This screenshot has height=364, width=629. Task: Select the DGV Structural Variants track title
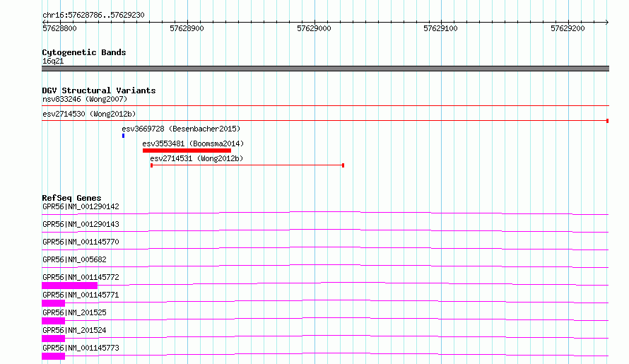click(99, 90)
